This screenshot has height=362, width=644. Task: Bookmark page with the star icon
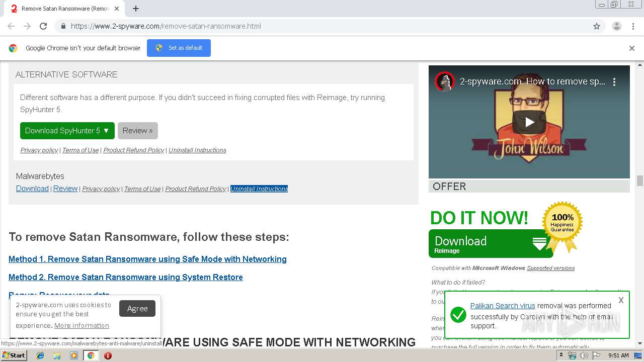pyautogui.click(x=597, y=26)
